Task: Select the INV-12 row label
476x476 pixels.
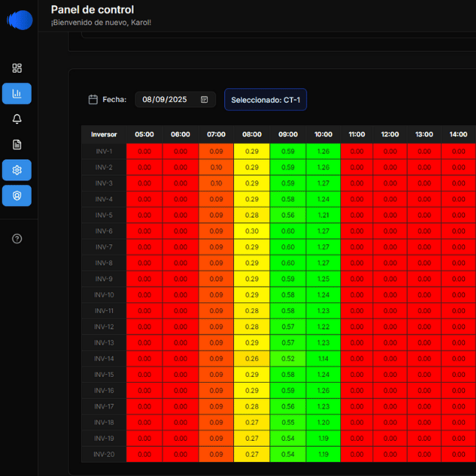Action: (x=104, y=326)
